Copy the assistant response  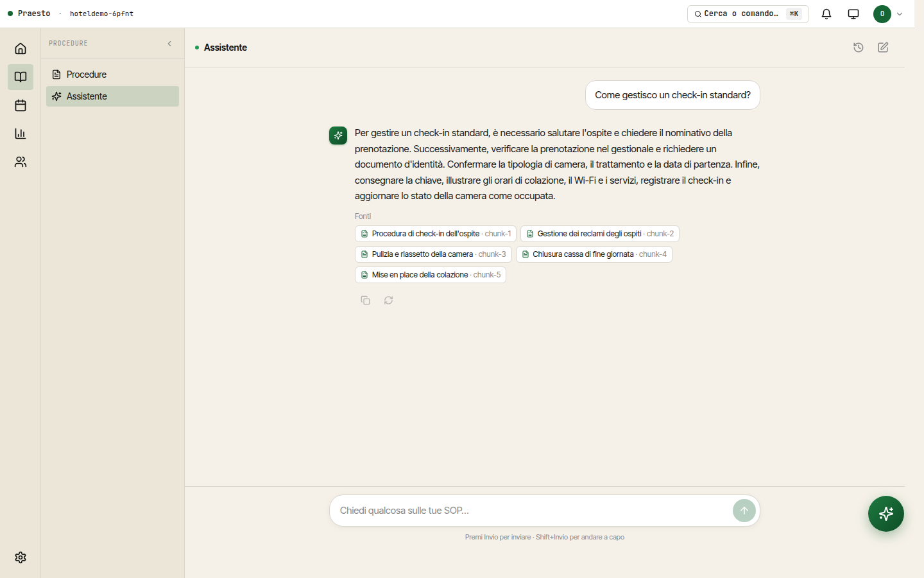[x=365, y=301]
